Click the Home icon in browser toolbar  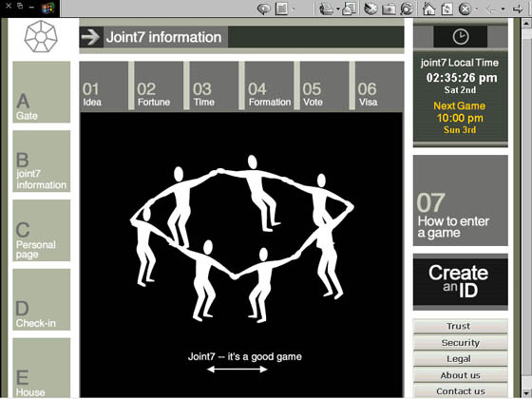(x=428, y=9)
